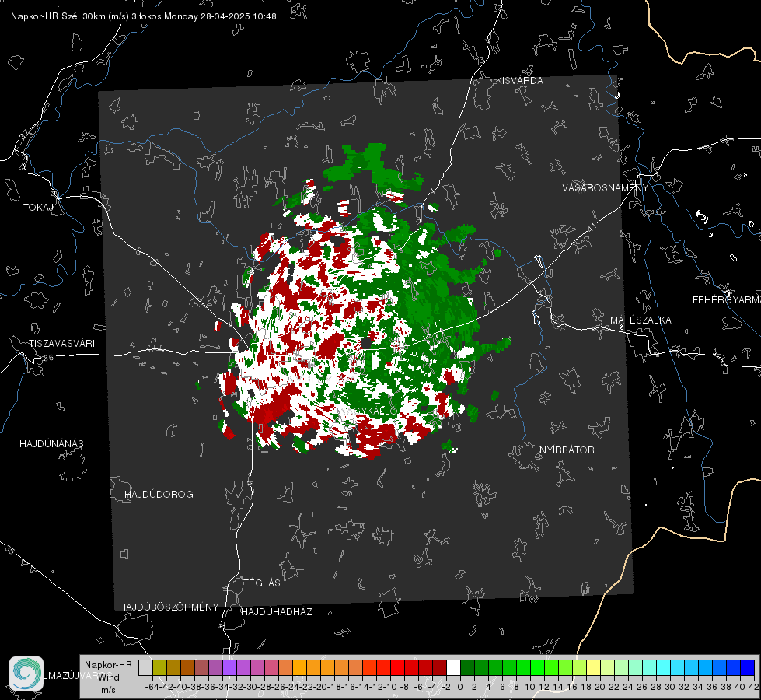Click the HAJDÚBÖSZÖRMÉNY label
The image size is (761, 700).
click(169, 607)
